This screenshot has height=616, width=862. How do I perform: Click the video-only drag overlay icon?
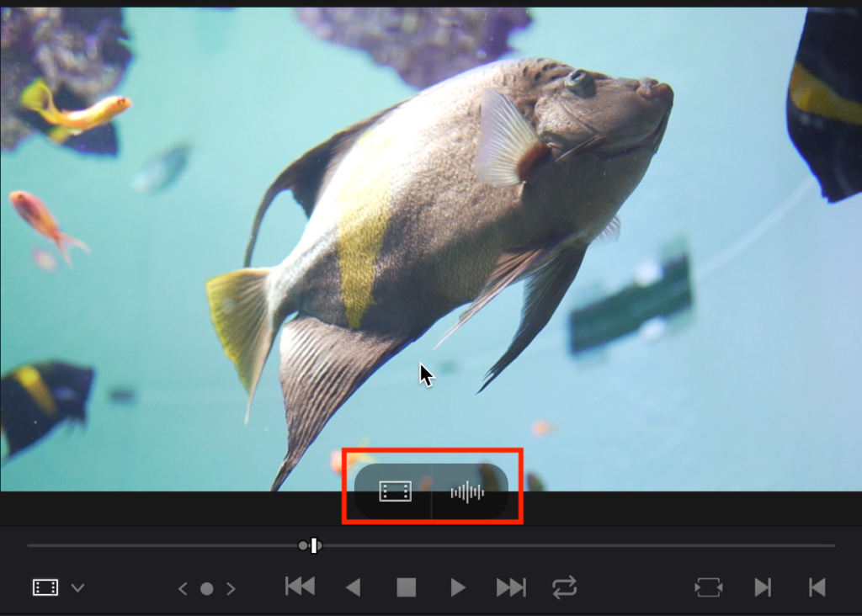coord(396,491)
